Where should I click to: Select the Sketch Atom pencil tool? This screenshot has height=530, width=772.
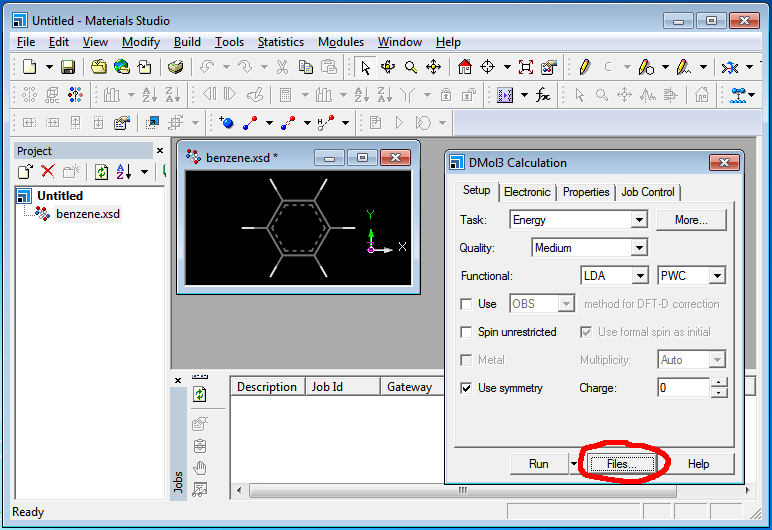[584, 66]
